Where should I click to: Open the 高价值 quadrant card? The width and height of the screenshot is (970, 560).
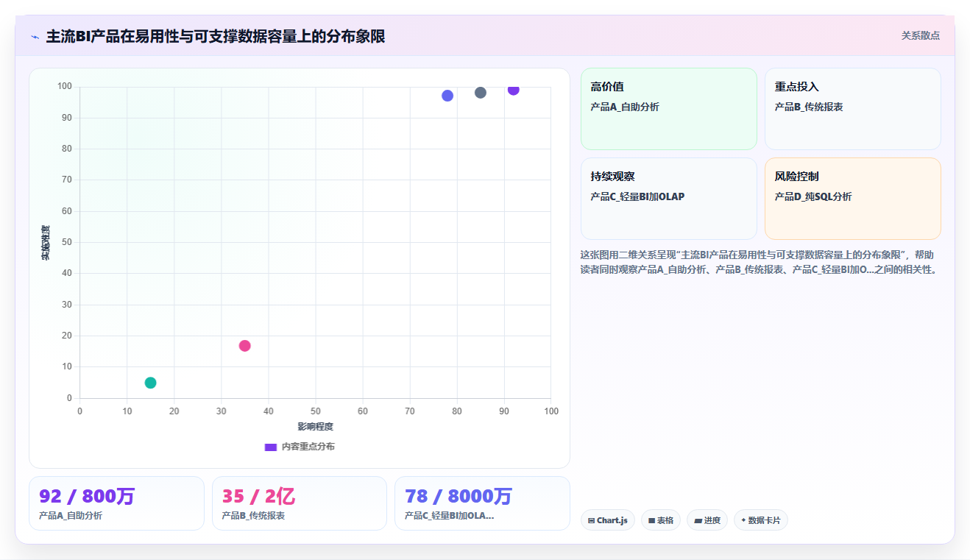669,109
